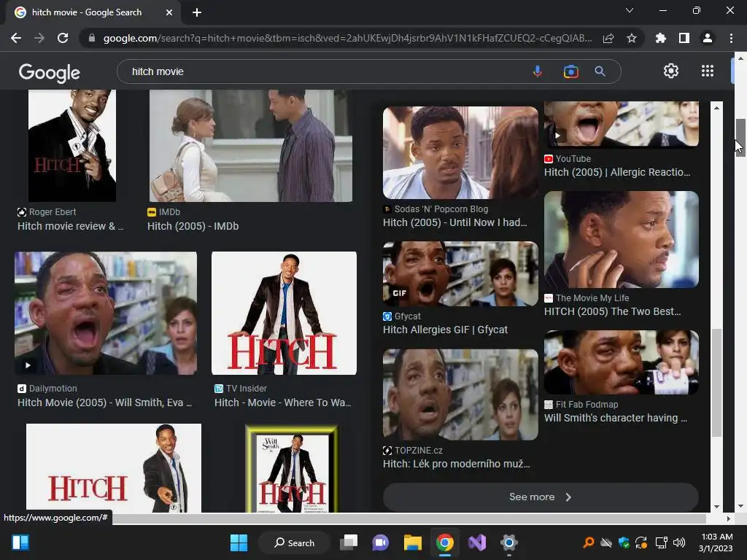Open Google quick settings gear icon

671,71
